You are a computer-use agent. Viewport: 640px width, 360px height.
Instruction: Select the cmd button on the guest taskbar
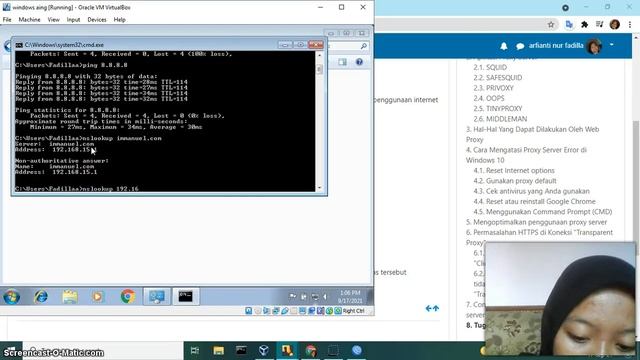[x=186, y=297]
